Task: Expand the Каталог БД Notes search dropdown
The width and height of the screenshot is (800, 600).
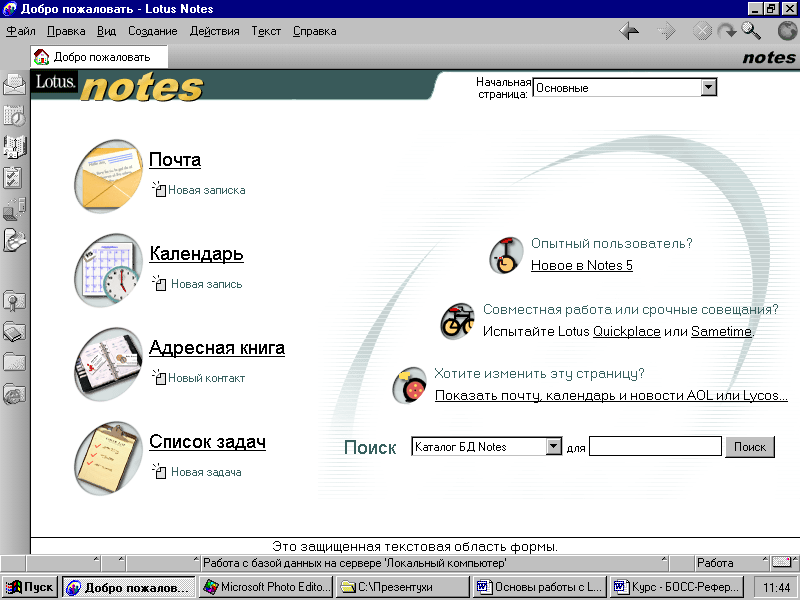Action: (554, 446)
